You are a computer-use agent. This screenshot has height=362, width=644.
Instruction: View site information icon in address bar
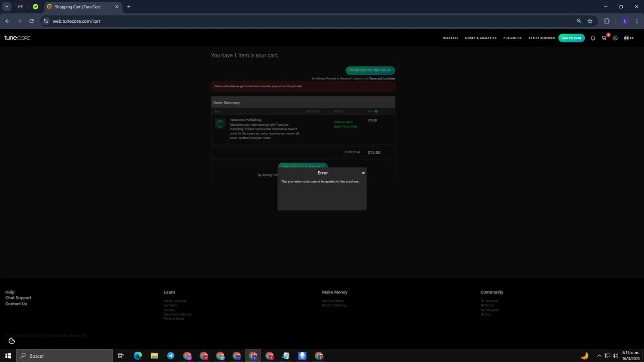coord(46,21)
